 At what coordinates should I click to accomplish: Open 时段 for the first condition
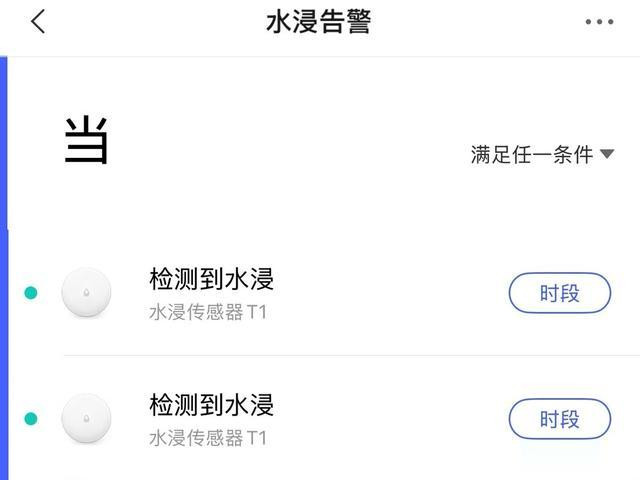(560, 293)
